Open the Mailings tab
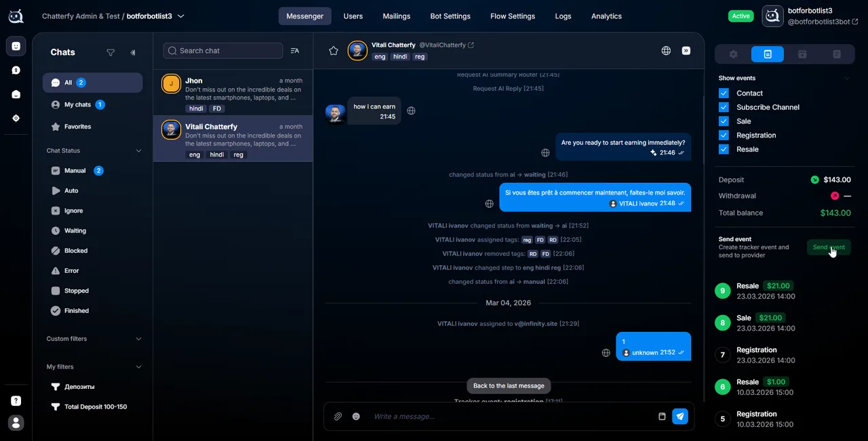The image size is (868, 441). pyautogui.click(x=396, y=16)
